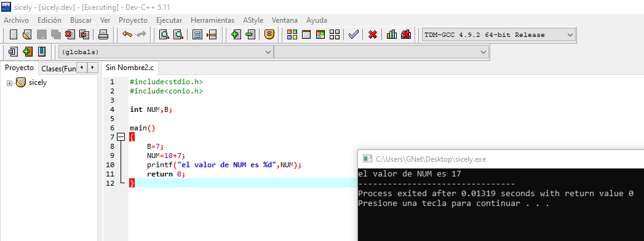Viewport: 644px width, 241px height.
Task: Click the Add to project plus icon
Action: [x=236, y=34]
